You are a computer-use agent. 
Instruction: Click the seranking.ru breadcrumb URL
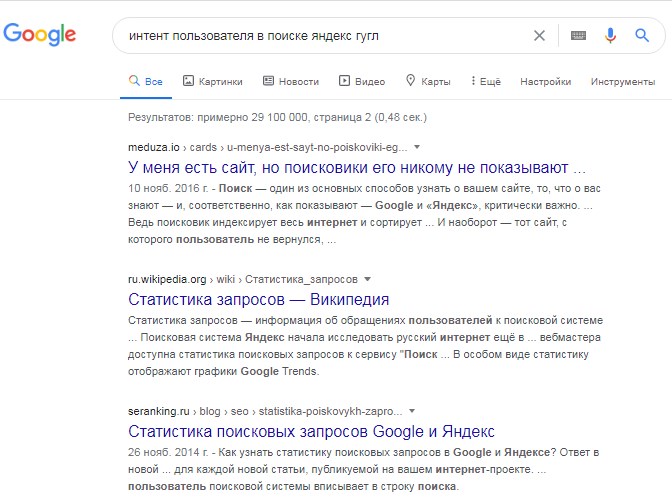click(265, 411)
